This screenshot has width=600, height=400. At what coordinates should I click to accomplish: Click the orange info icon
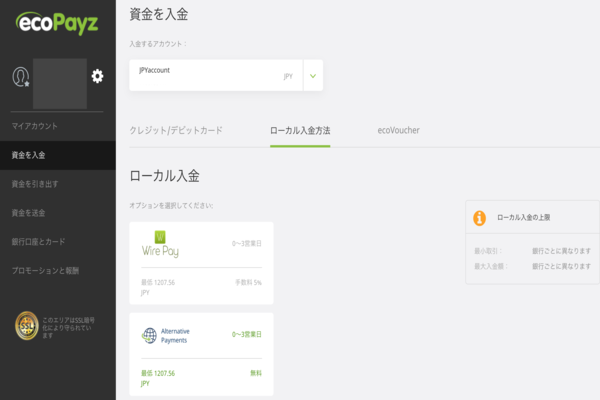[479, 218]
